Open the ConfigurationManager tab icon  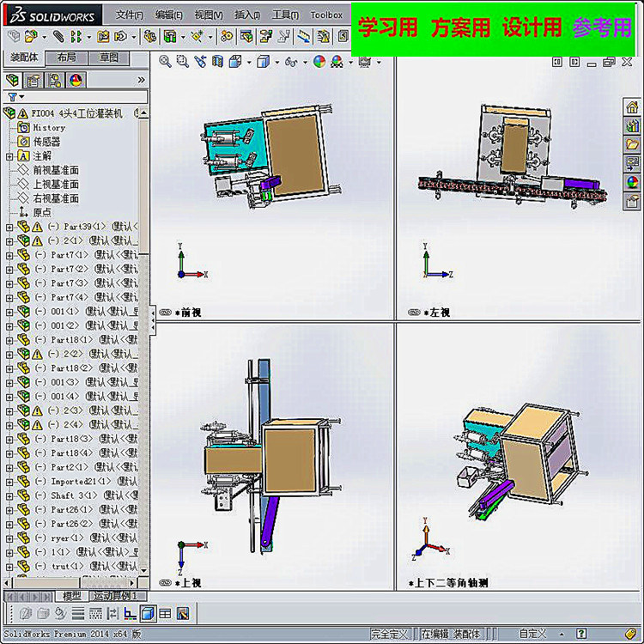[54, 80]
